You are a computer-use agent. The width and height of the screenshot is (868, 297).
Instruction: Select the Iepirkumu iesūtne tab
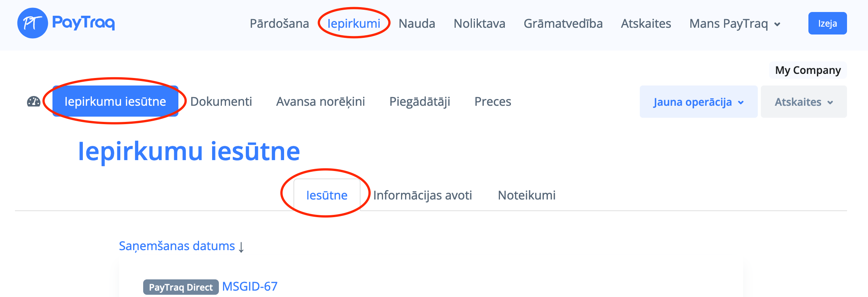(115, 102)
